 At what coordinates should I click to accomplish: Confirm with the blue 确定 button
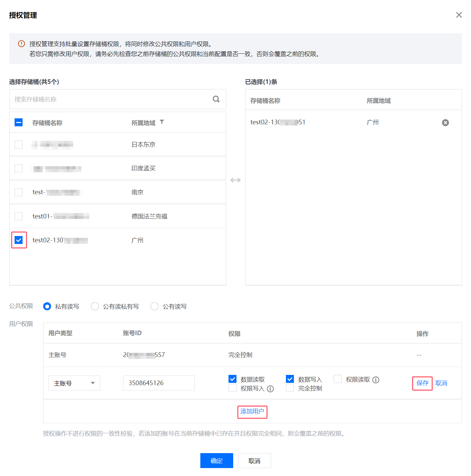217,461
